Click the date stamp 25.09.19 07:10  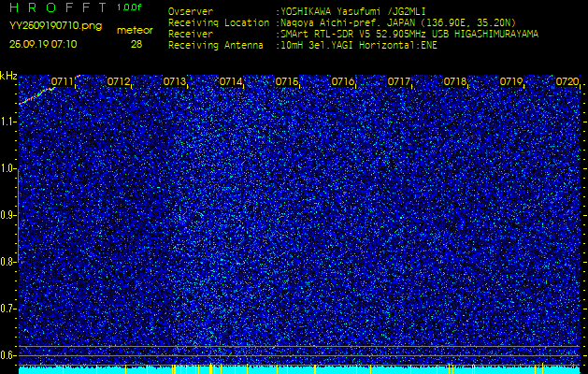(x=43, y=44)
